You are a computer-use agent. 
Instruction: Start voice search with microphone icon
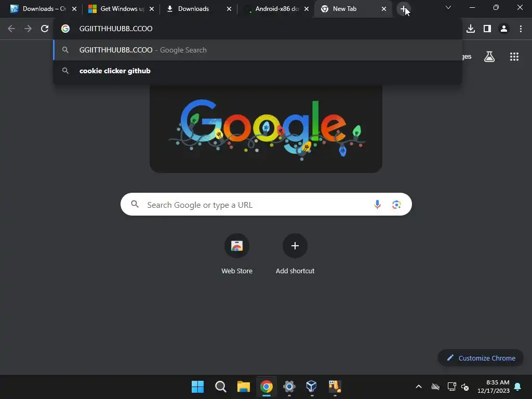coord(377,204)
